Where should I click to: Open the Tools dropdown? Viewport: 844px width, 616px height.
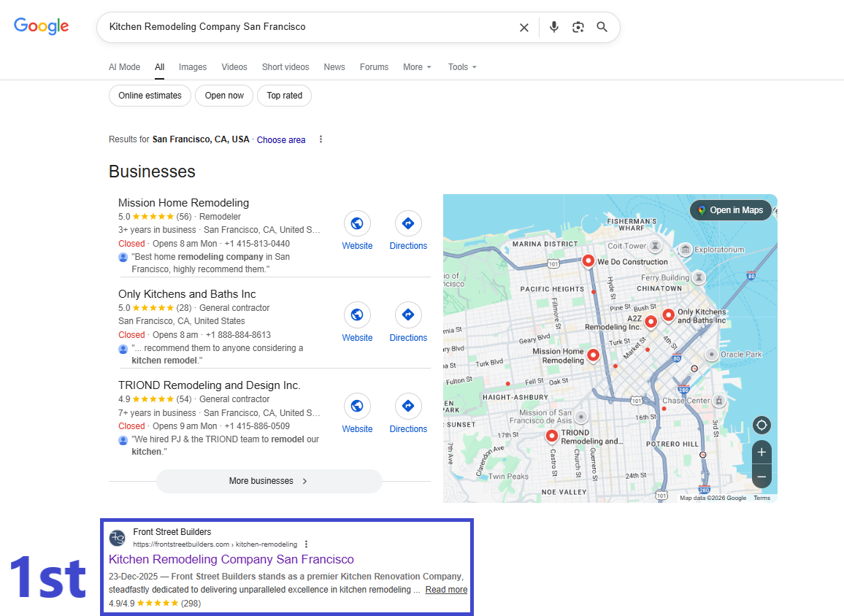pos(462,67)
